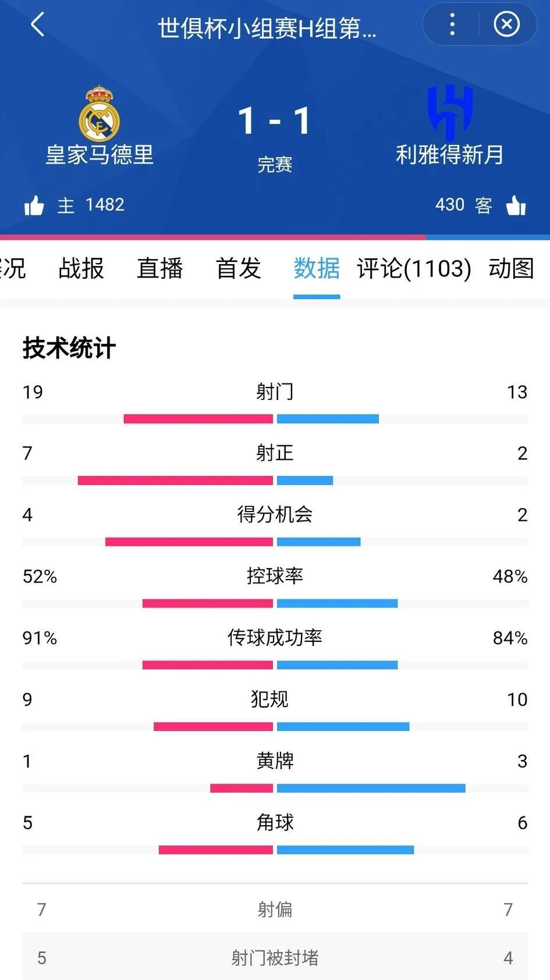Tap the 射门 shots comparison bar
Image resolution: width=550 pixels, height=980 pixels.
point(275,419)
